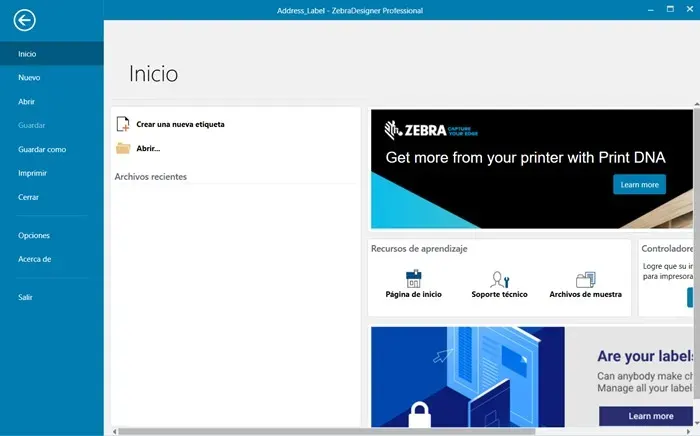
Task: Click Learn more on labels banner
Action: pos(646,416)
